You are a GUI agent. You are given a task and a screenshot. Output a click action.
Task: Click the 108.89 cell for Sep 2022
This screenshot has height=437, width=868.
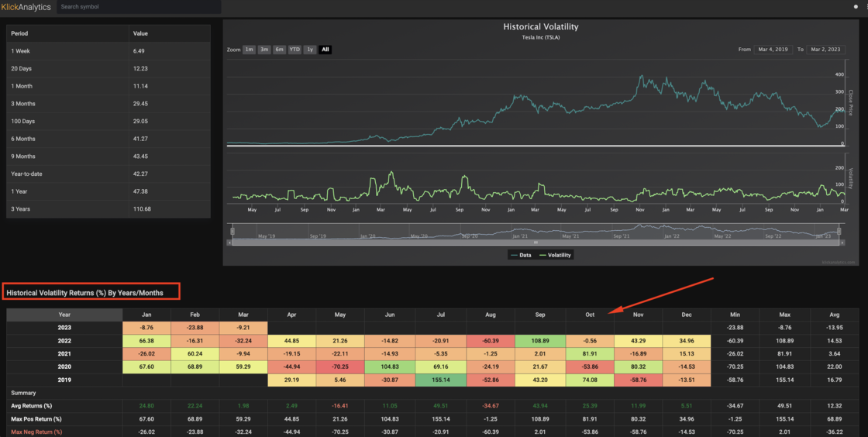[x=540, y=341]
